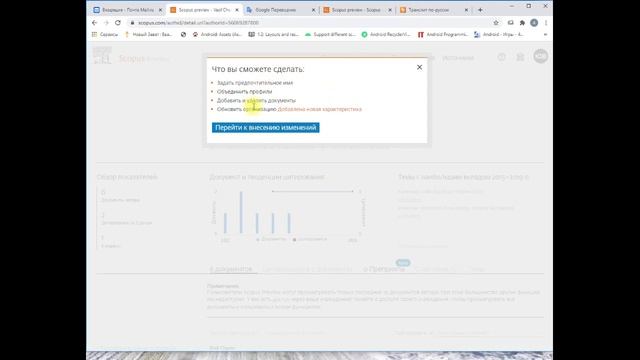The height and width of the screenshot is (360, 640).
Task: Close the 'Что вы сможете сделать' dialog
Action: click(419, 67)
